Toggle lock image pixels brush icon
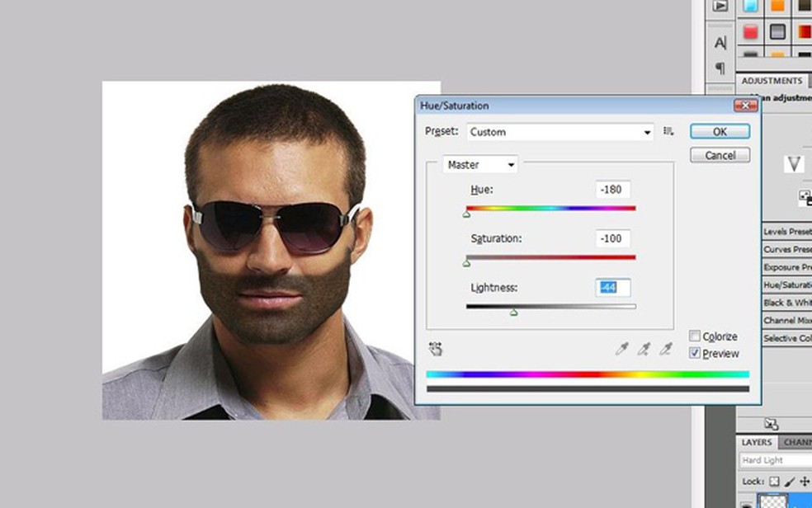This screenshot has width=812, height=508. pyautogui.click(x=790, y=482)
